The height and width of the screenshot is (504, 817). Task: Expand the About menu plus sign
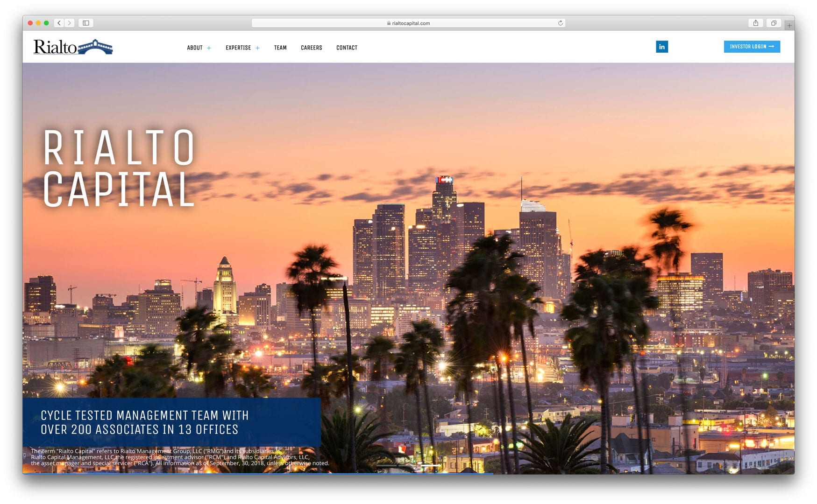209,48
